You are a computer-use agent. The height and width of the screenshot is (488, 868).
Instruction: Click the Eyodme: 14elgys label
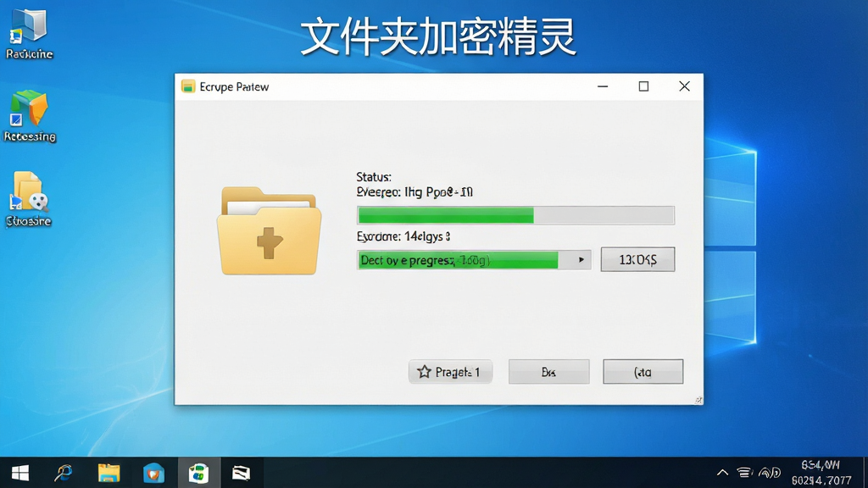[403, 237]
